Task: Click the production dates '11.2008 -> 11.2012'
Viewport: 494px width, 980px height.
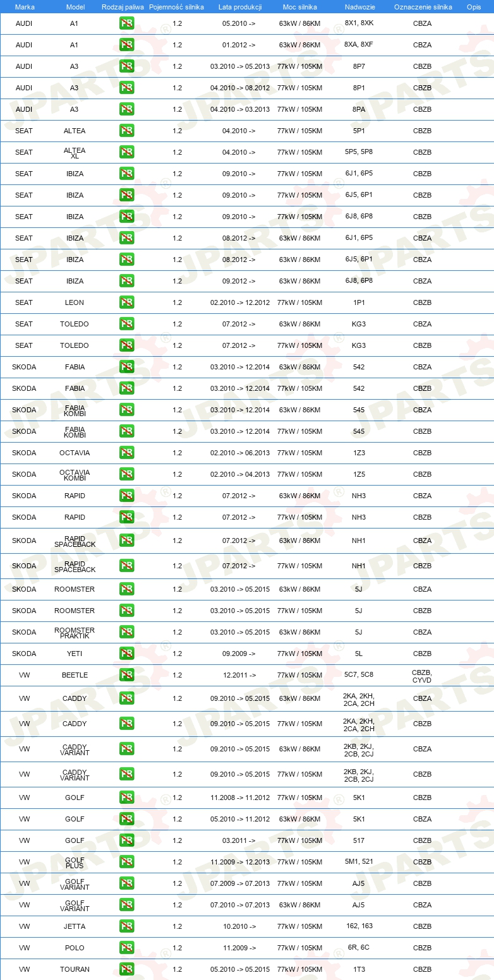Action: 240,798
